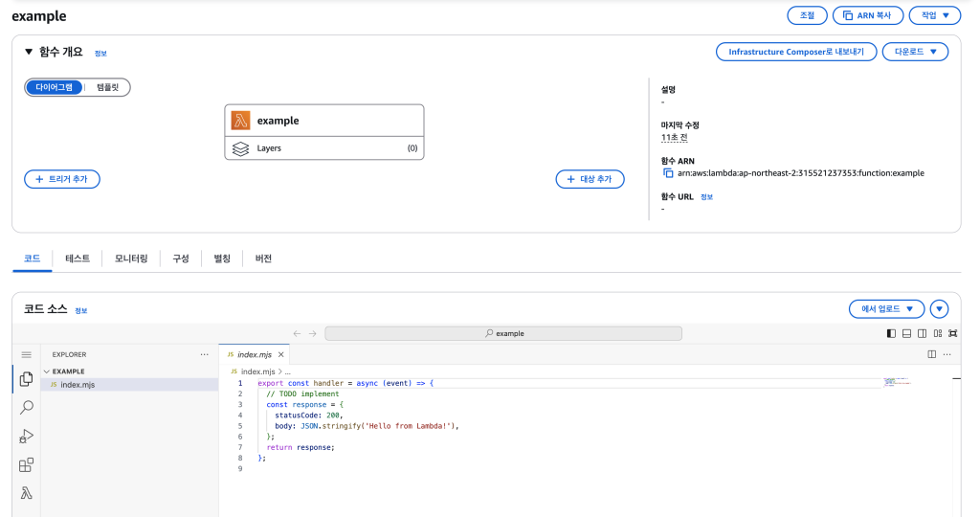Toggle the bottom panel layout icon
Viewport: 980px width, 517px height.
click(907, 333)
